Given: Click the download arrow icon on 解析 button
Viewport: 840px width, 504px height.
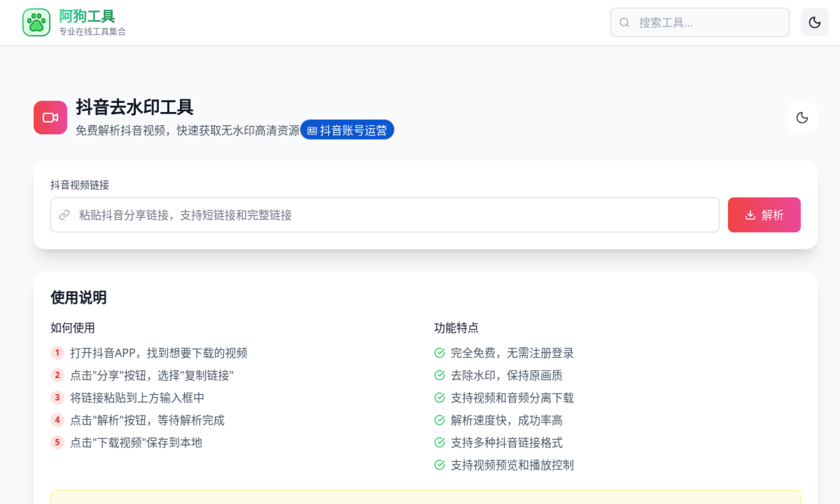Looking at the screenshot, I should point(750,215).
